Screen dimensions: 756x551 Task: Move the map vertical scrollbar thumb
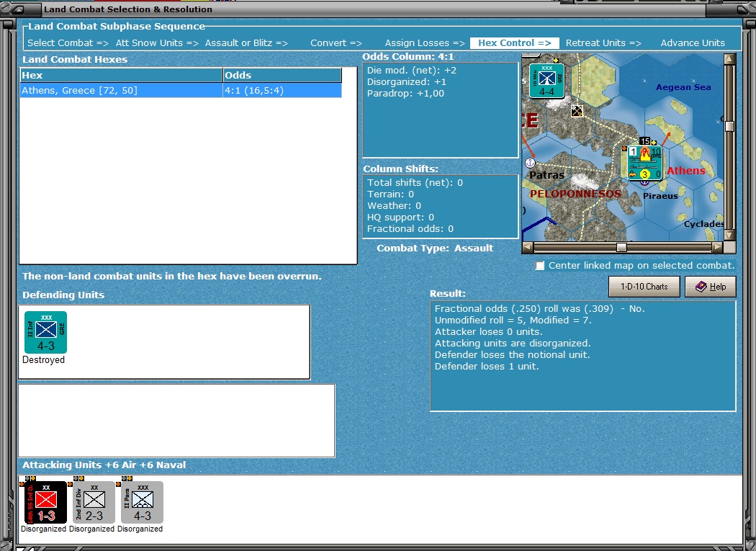click(x=729, y=126)
